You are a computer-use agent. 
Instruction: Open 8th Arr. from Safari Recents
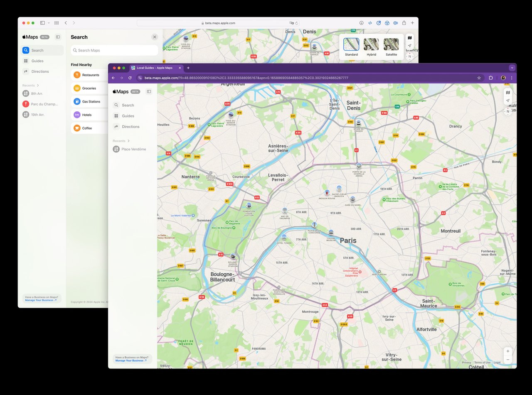pyautogui.click(x=34, y=93)
